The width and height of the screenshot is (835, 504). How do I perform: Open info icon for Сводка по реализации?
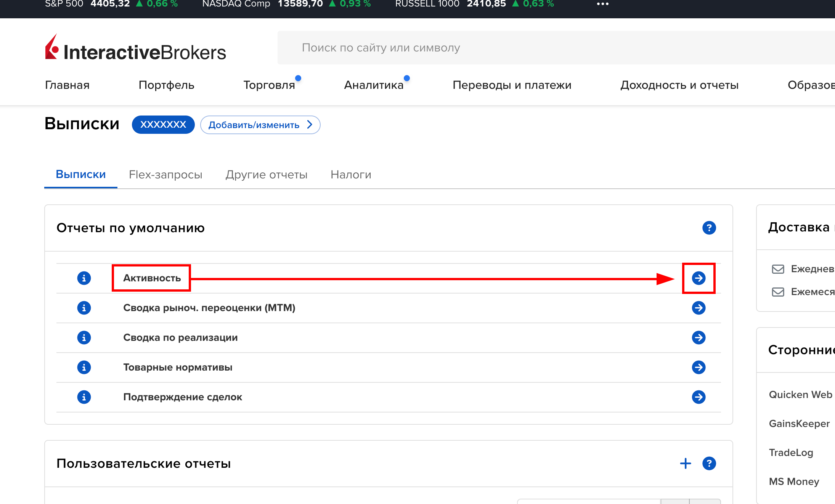coord(84,337)
